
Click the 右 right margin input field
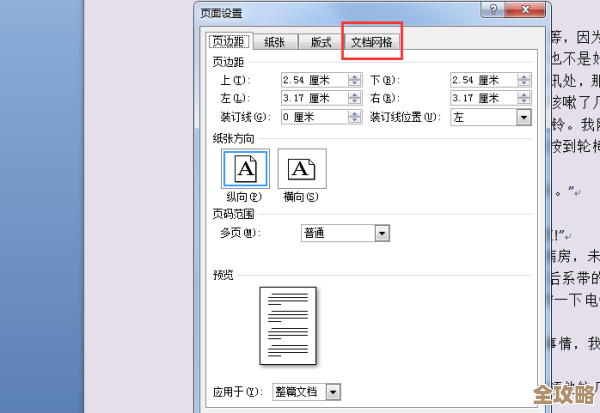pos(484,98)
